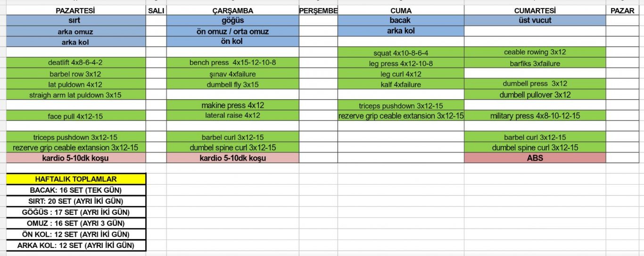Click the CUMARTESİ column header cell

tap(535, 10)
